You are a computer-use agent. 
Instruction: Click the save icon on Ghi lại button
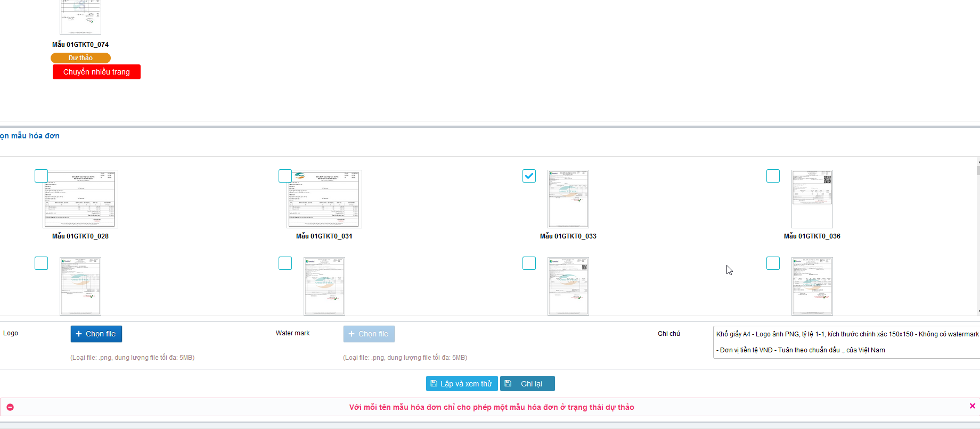tap(508, 384)
